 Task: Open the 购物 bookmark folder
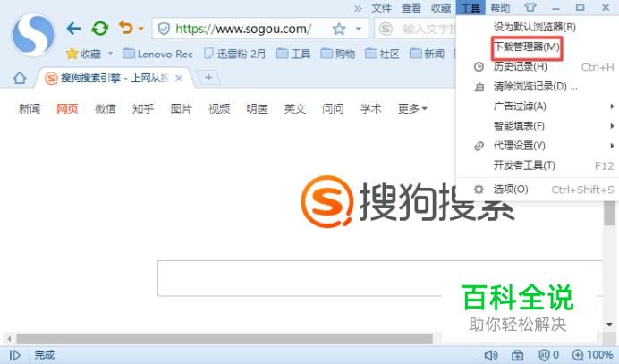338,54
